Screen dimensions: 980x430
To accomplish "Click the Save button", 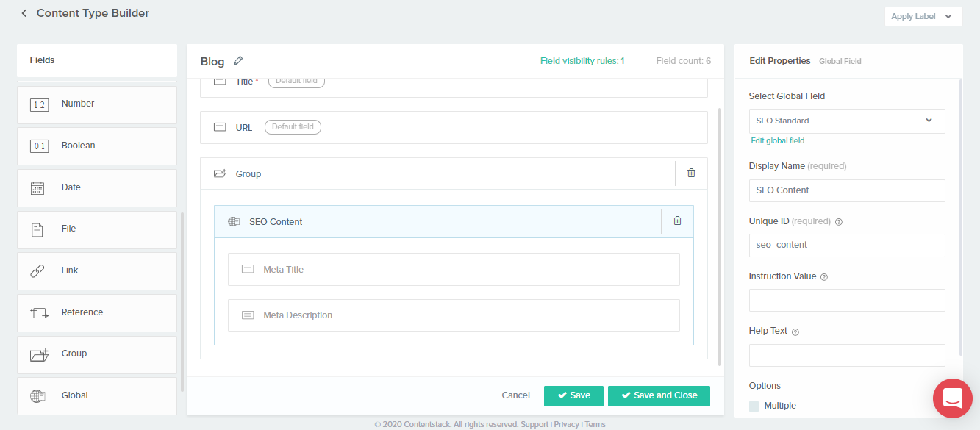I will (573, 395).
